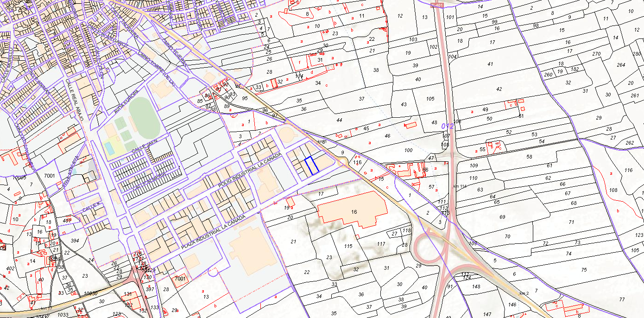Select parcel number 75
Image resolution: width=644 pixels, height=318 pixels.
tap(584, 270)
